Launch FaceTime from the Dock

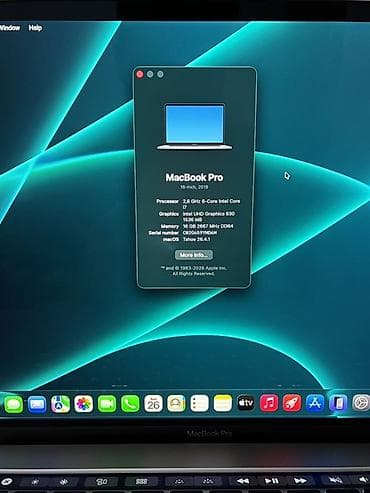[107, 404]
